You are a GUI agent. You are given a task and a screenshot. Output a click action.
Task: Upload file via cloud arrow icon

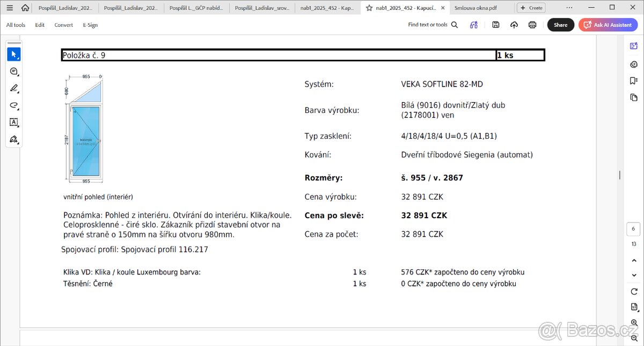514,25
